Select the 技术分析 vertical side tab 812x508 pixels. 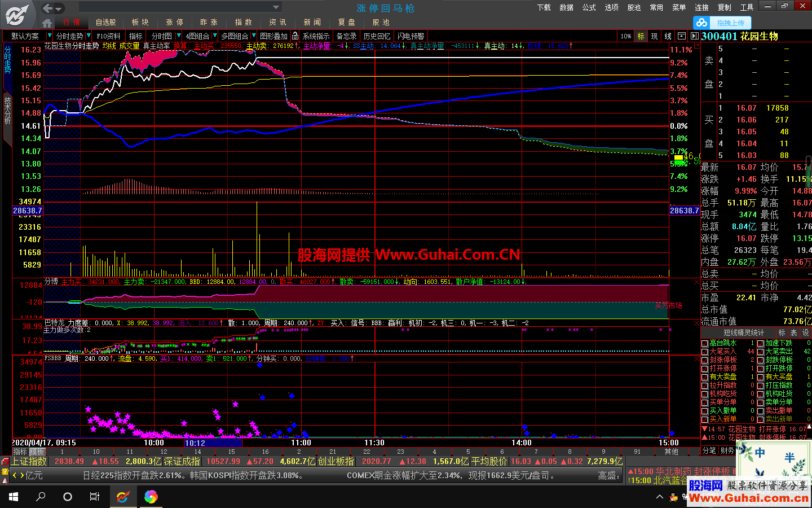(7, 111)
